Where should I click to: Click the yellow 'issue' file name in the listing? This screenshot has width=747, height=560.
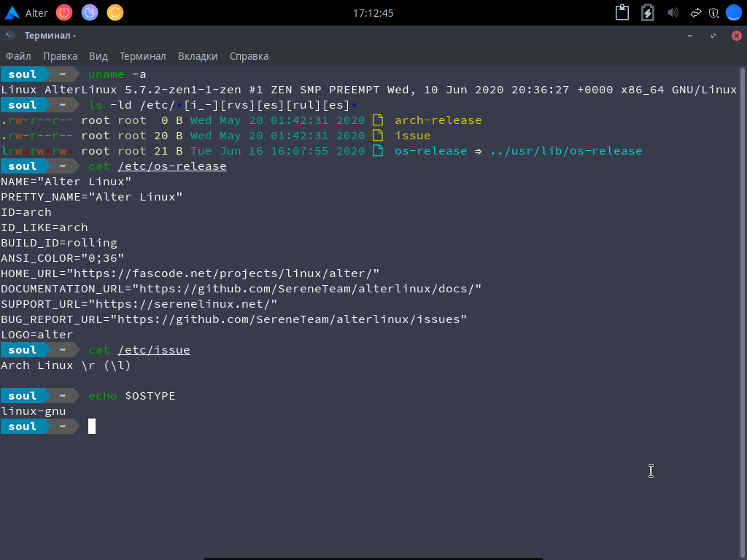413,135
